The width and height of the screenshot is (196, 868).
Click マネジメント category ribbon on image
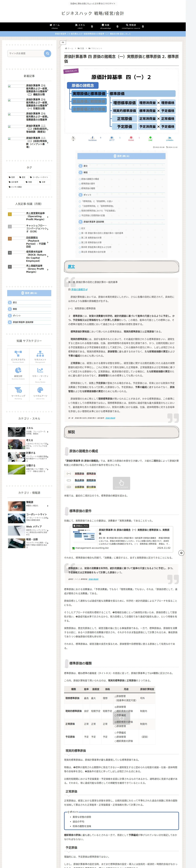tap(71, 71)
